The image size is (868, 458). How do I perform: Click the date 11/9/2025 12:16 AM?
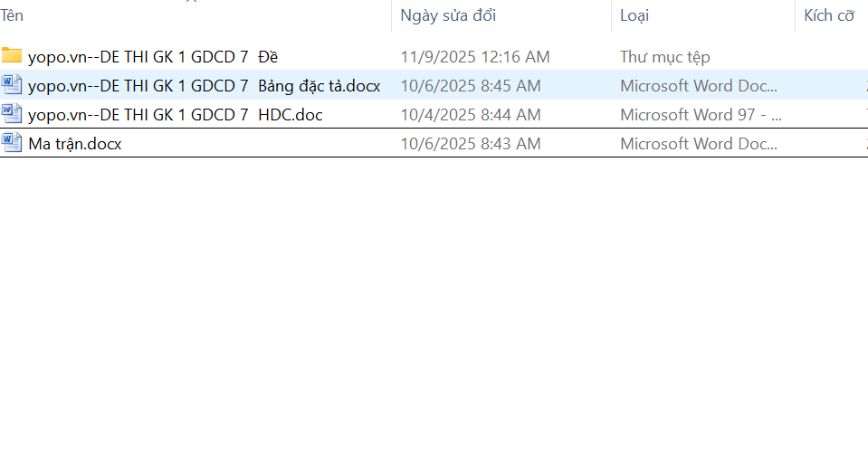474,57
